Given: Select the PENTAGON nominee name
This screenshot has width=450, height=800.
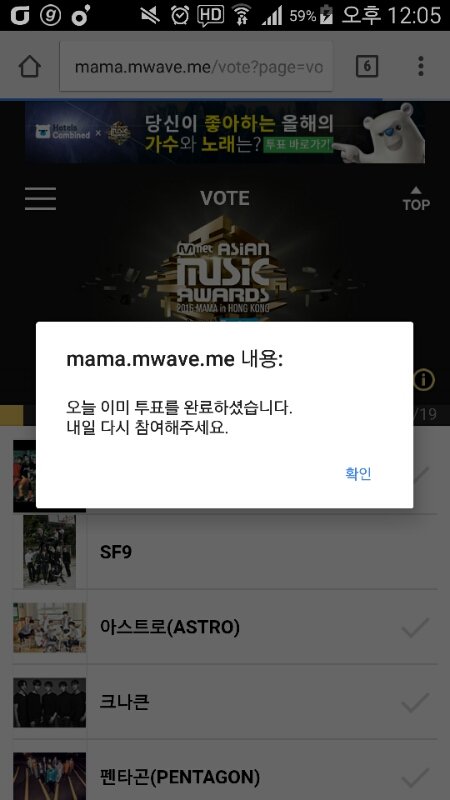Looking at the screenshot, I should tap(180, 778).
